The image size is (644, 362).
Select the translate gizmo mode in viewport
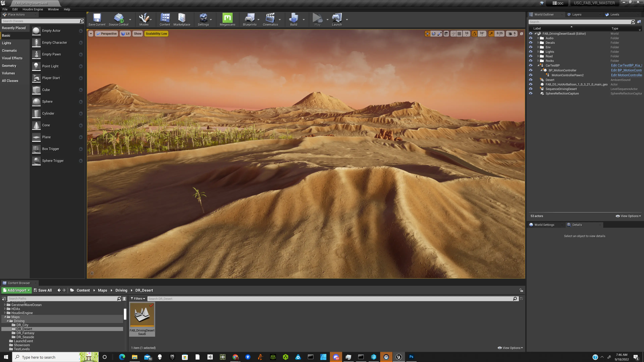coord(427,34)
